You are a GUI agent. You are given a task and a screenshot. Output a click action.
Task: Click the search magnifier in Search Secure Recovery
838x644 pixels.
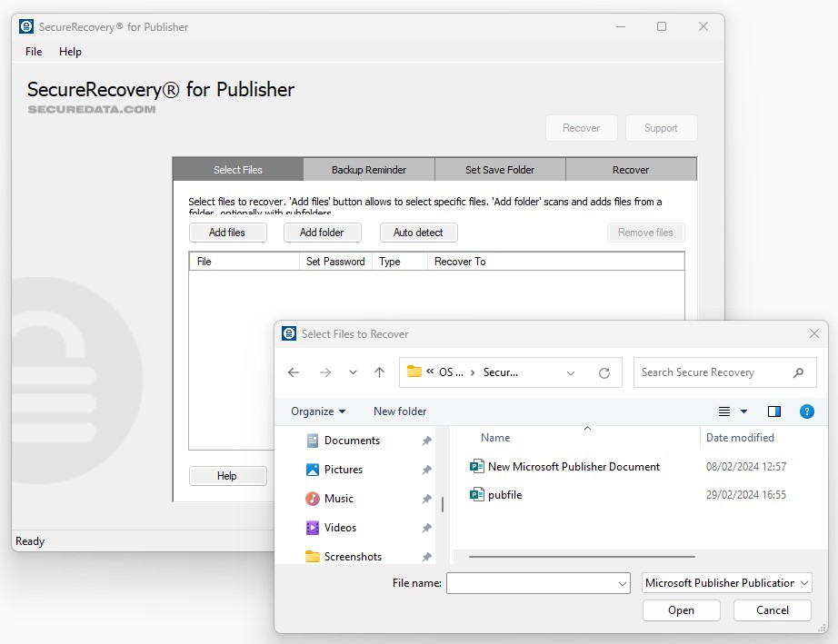[797, 372]
